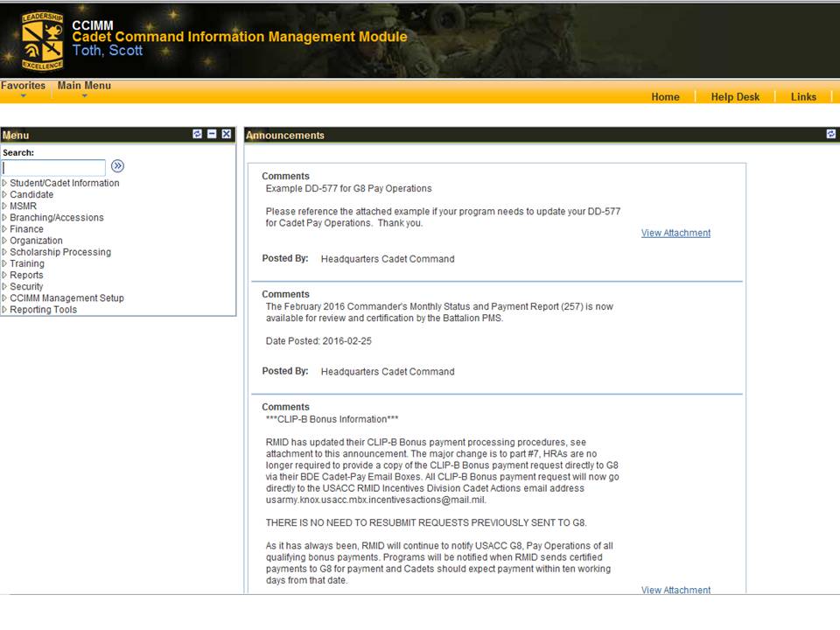Go to the Home page link
The width and height of the screenshot is (840, 630).
[665, 97]
